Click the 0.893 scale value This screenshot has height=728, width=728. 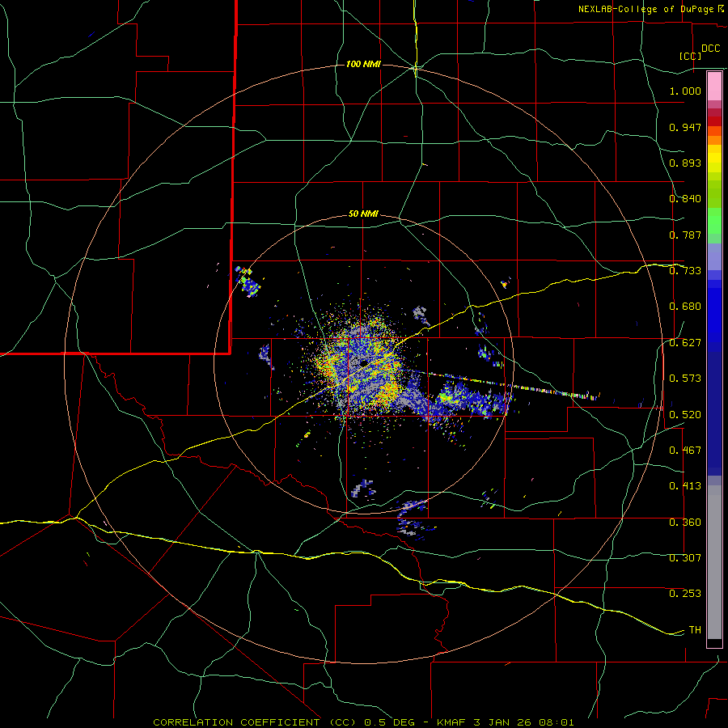[685, 163]
